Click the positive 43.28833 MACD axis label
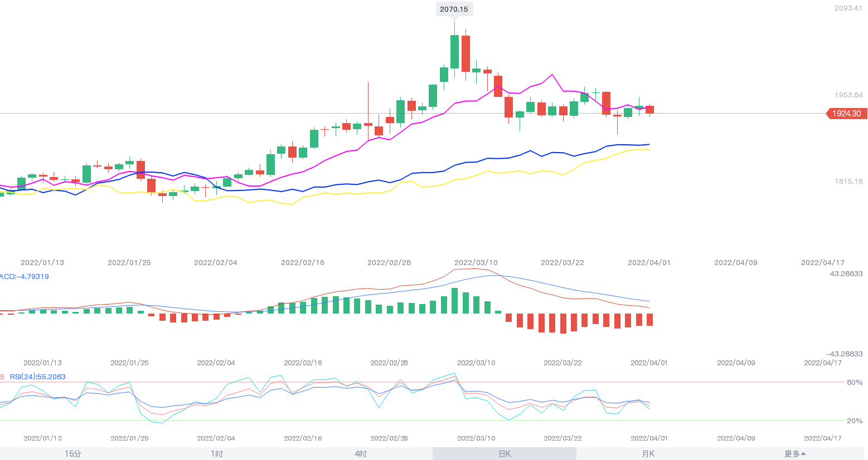This screenshot has height=460, width=868. pos(846,273)
